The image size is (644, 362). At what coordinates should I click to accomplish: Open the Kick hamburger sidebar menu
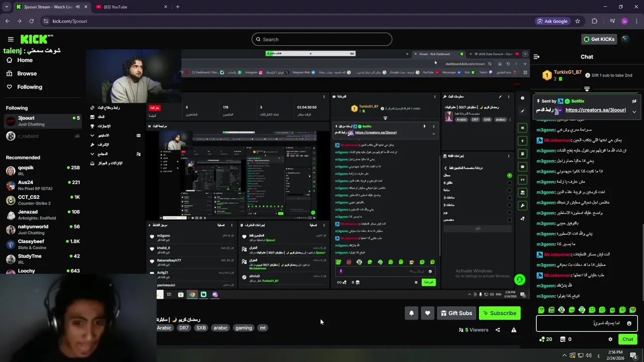coord(11,39)
